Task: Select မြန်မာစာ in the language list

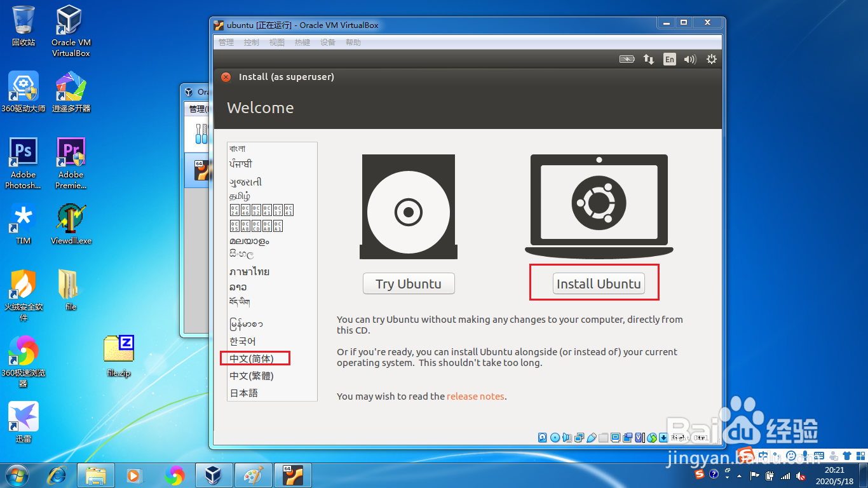Action: point(247,324)
